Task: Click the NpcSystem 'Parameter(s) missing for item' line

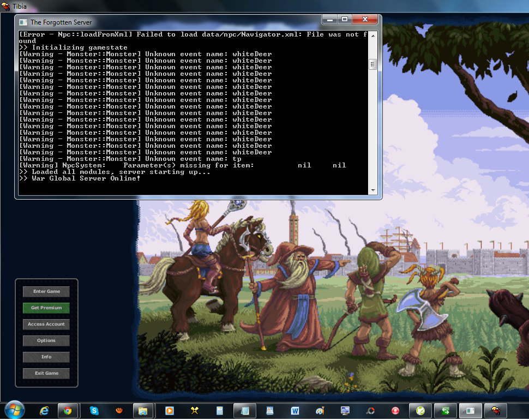Action: 183,165
